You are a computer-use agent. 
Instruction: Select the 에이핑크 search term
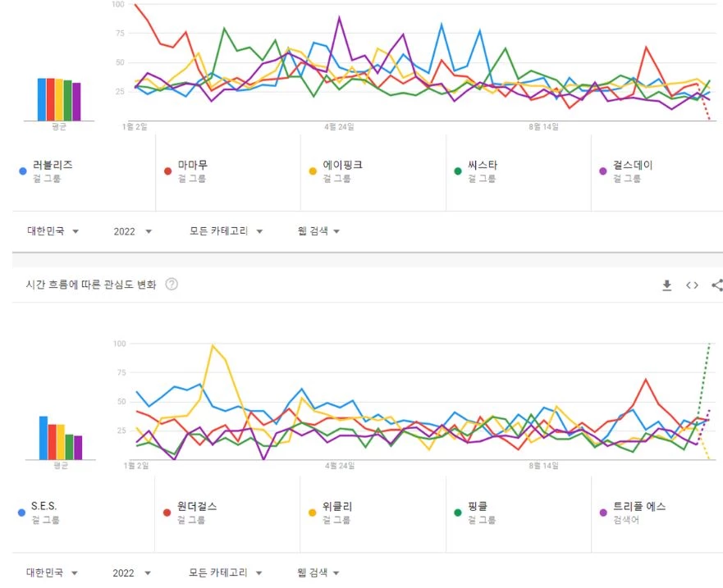pyautogui.click(x=342, y=165)
